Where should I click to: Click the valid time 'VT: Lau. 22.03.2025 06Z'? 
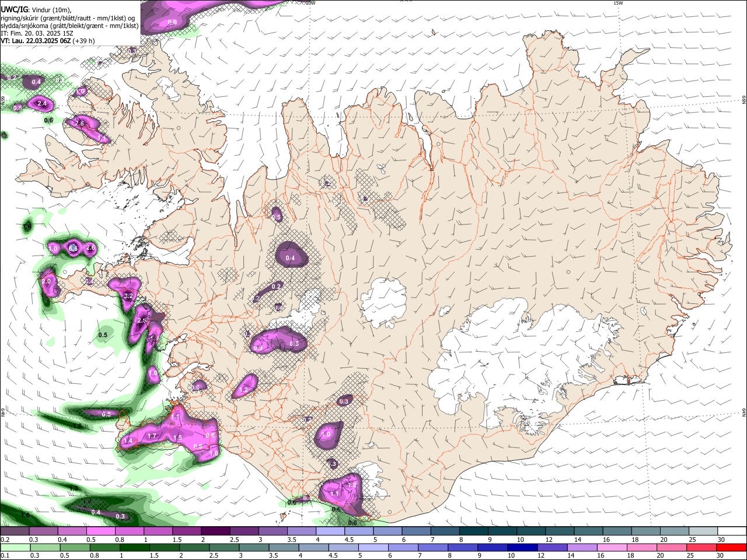pyautogui.click(x=36, y=41)
